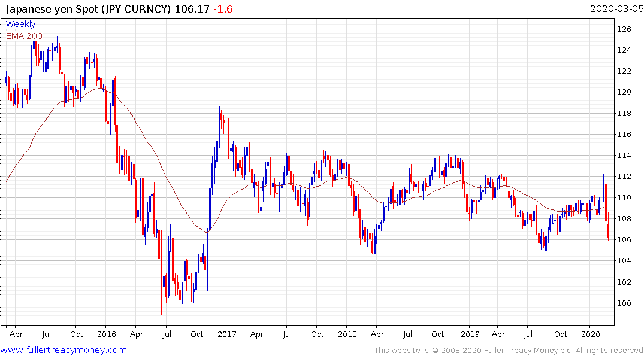Image resolution: width=644 pixels, height=359 pixels.
Task: Click the 2016 year label on time axis
Action: [107, 334]
